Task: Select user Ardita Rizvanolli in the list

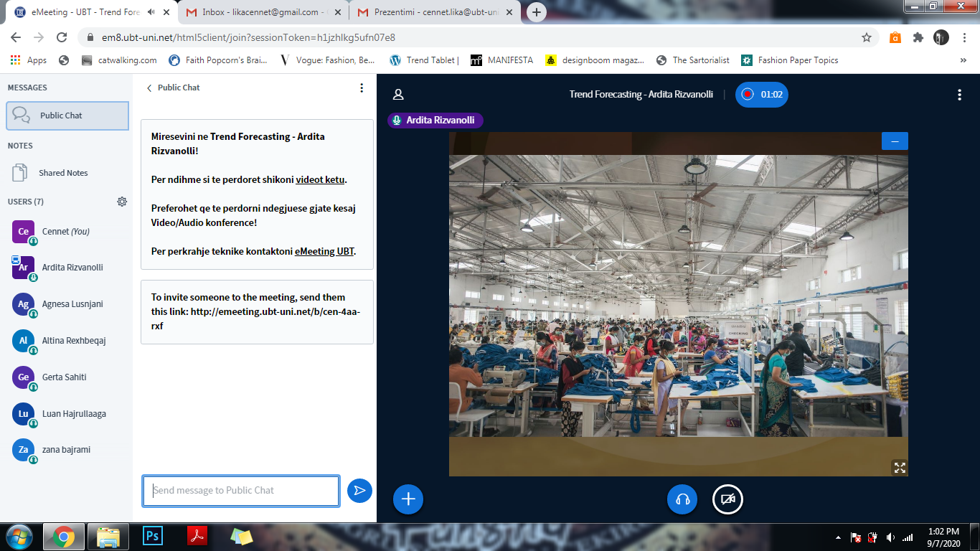Action: pos(72,268)
